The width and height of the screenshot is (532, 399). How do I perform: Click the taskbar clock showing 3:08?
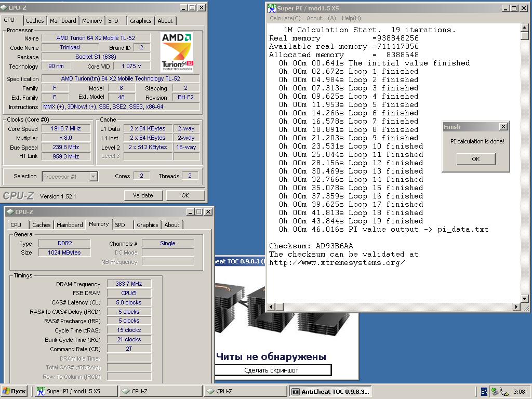[x=519, y=392]
